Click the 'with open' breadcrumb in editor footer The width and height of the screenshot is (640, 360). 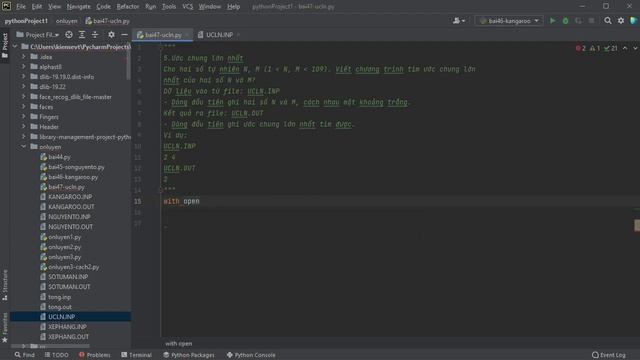pos(179,344)
